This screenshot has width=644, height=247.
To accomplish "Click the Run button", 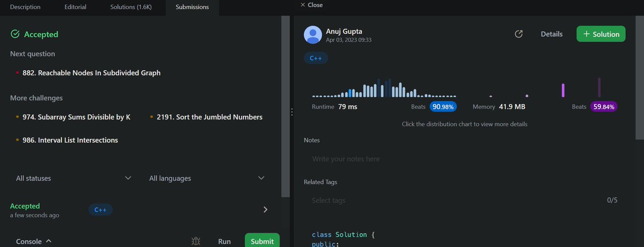I will (x=224, y=241).
